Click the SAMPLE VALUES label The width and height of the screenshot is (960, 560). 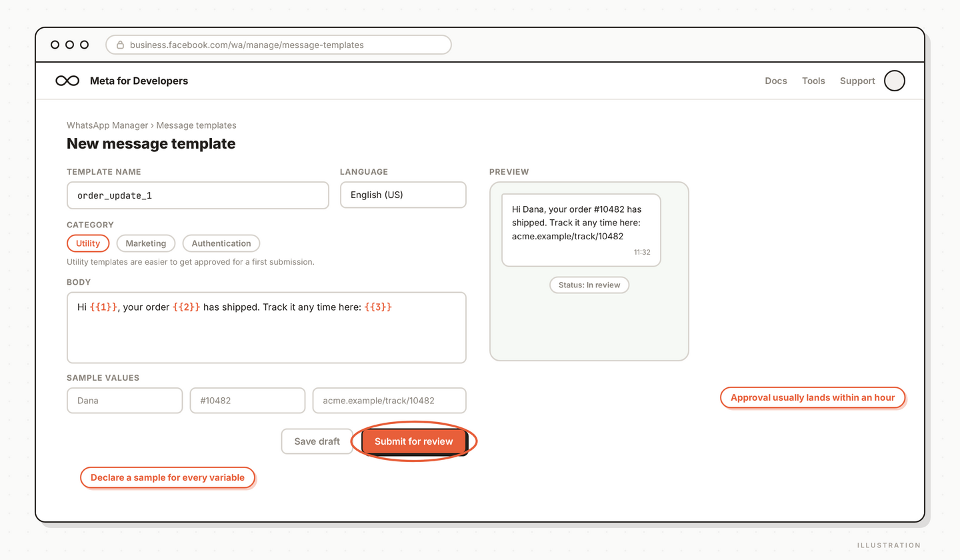[103, 378]
